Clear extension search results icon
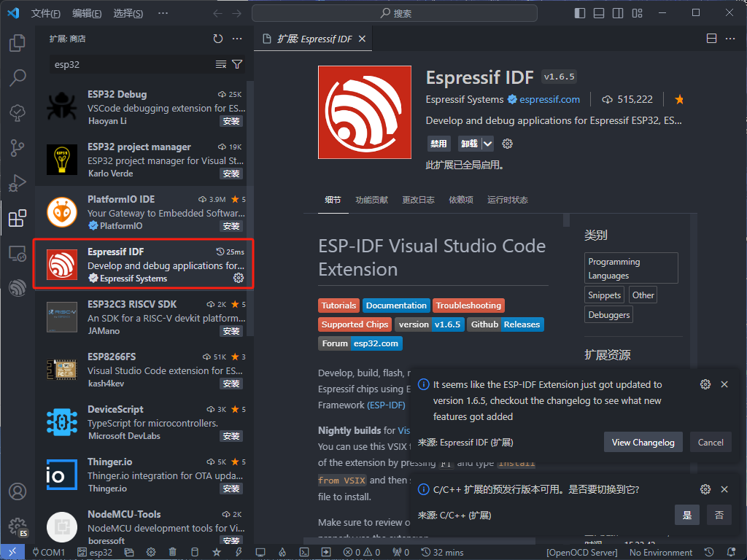 click(x=220, y=64)
